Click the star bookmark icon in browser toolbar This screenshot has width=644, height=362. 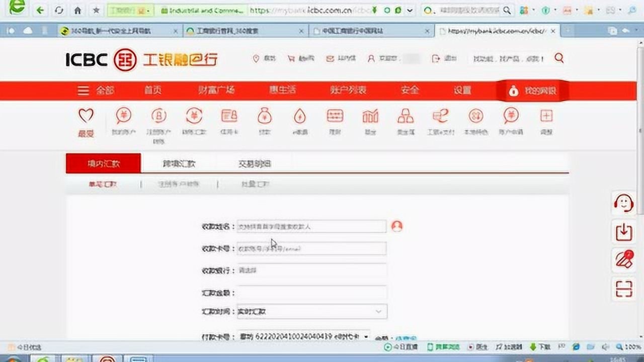pos(96,10)
